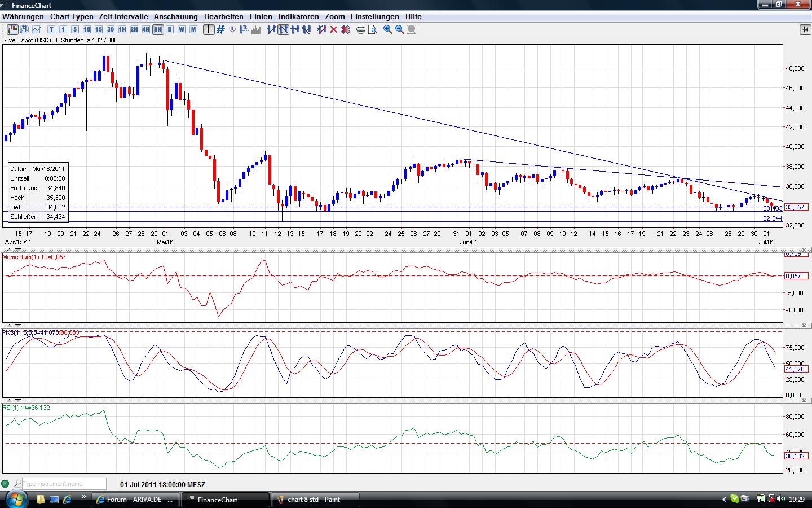Open the Währungen menu

(x=23, y=17)
